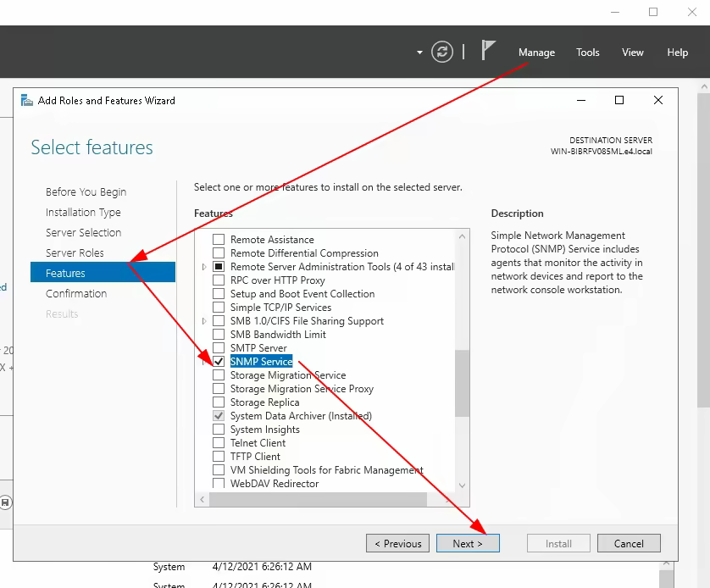Check the Telnet Client checkbox
This screenshot has width=710, height=588.
coord(219,443)
